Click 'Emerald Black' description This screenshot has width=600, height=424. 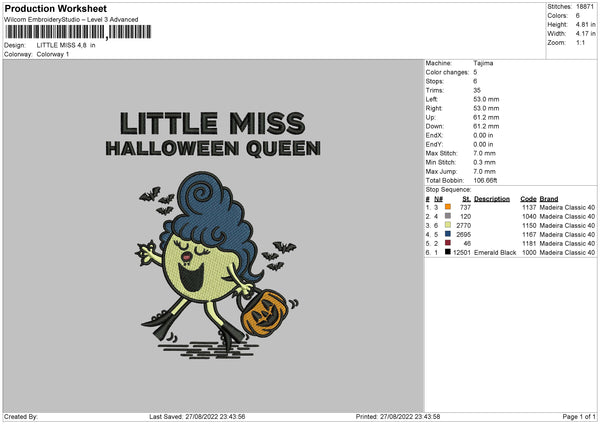[495, 253]
